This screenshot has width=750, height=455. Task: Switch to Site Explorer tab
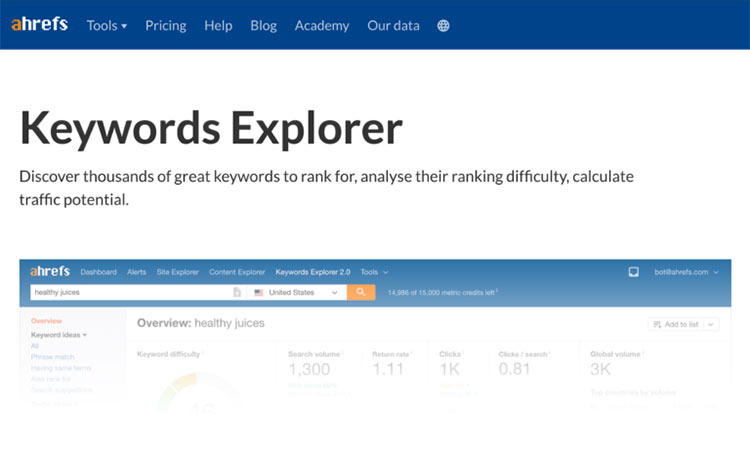point(177,272)
